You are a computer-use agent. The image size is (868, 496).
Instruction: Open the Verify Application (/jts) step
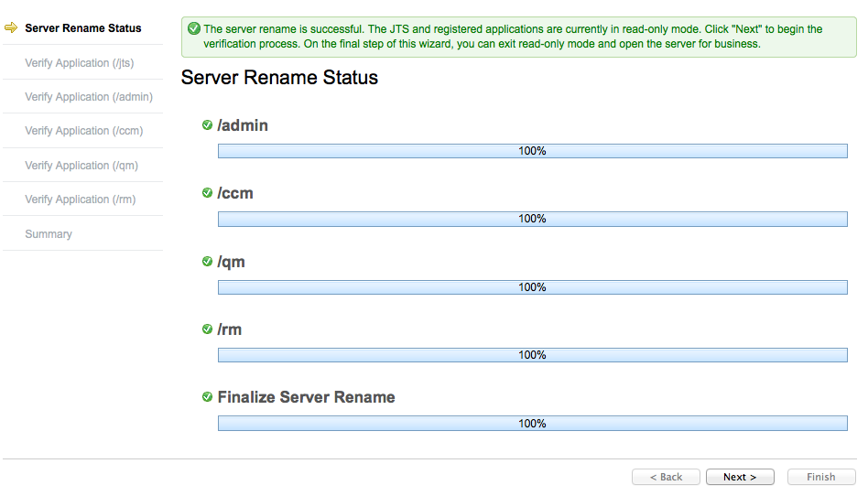[x=80, y=63]
